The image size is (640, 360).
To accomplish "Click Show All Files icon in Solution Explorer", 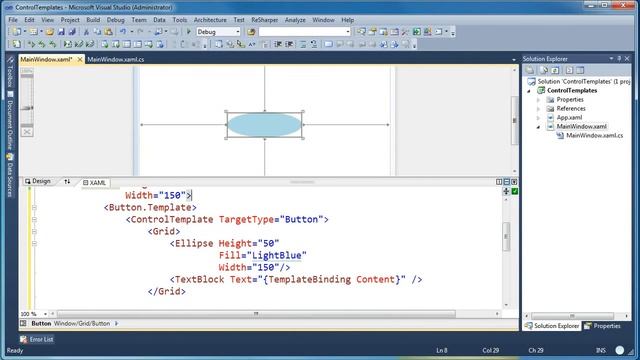I will click(543, 70).
